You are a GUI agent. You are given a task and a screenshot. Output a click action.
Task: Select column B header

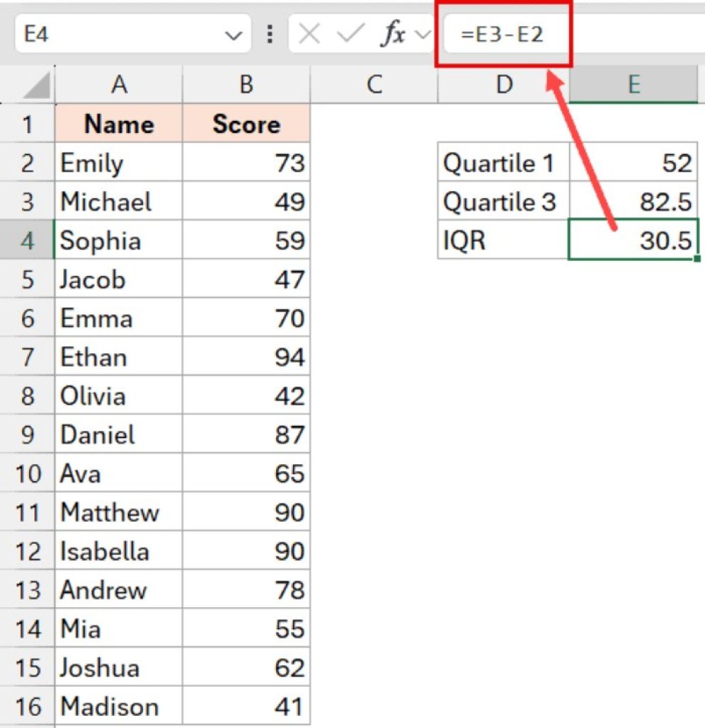(x=245, y=85)
